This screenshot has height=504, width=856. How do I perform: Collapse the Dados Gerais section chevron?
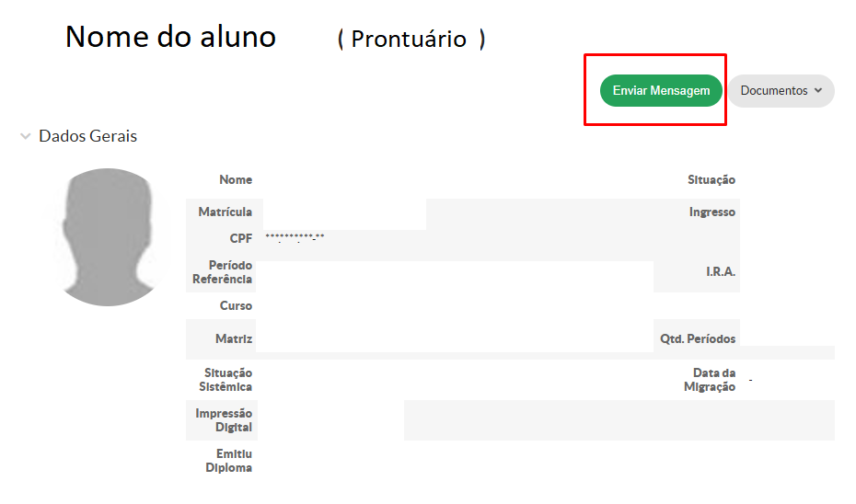(x=25, y=136)
